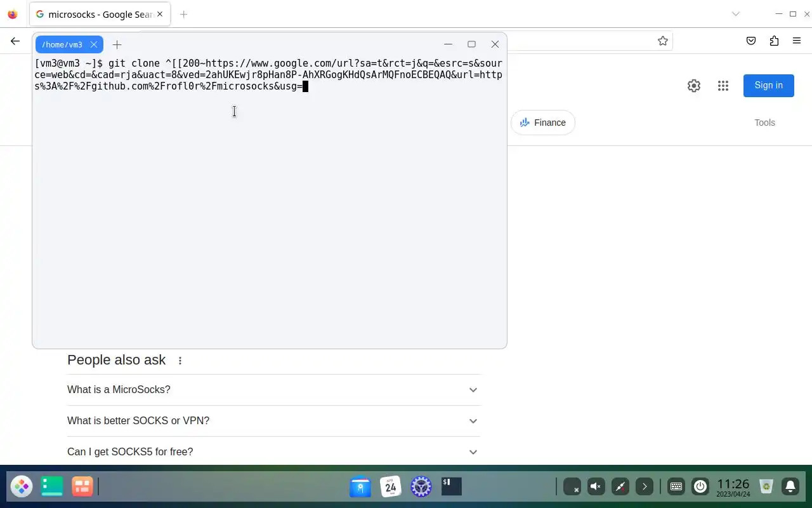Bookmark this page with the star
The height and width of the screenshot is (508, 812).
[663, 41]
